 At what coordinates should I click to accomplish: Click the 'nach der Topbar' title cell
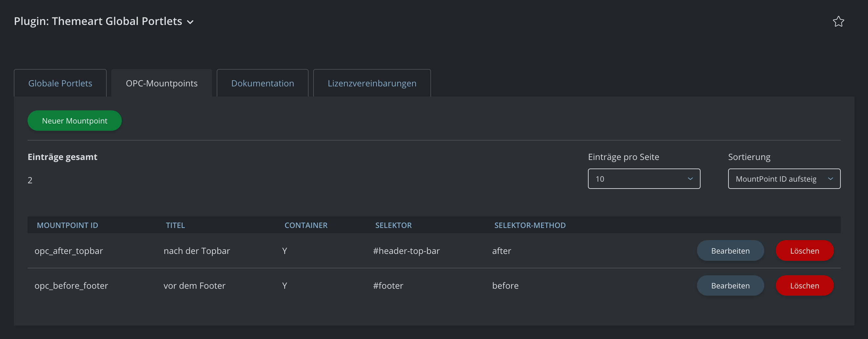tap(197, 251)
